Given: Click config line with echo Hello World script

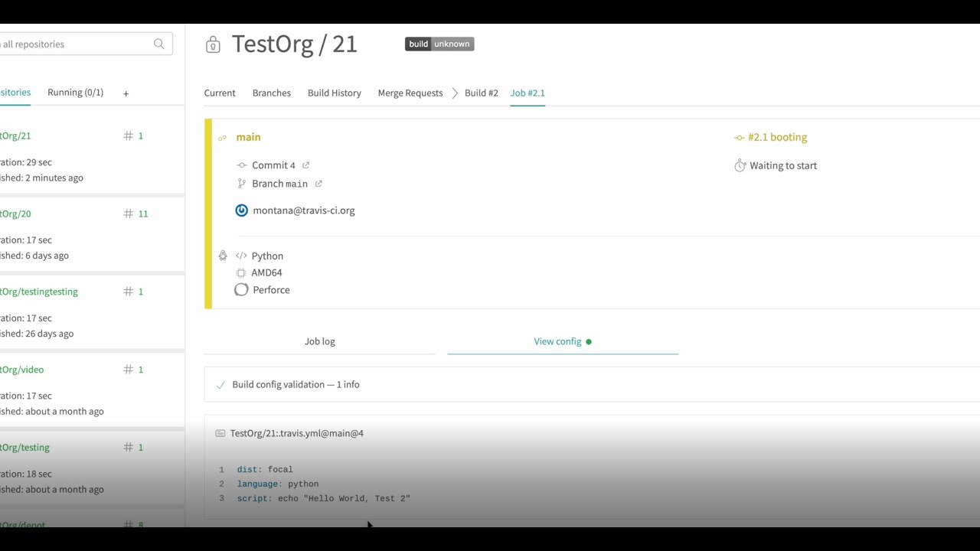Looking at the screenshot, I should coord(324,499).
